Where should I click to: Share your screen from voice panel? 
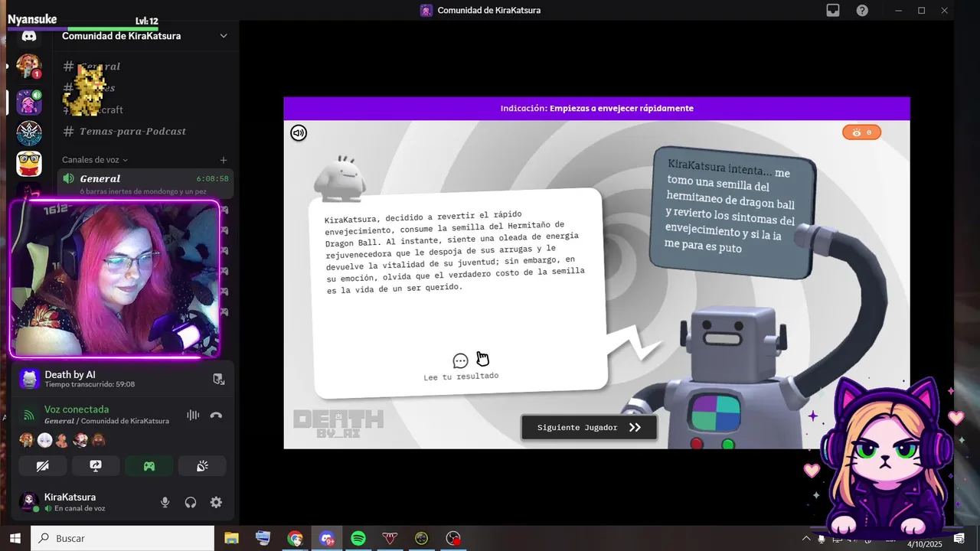click(x=96, y=465)
